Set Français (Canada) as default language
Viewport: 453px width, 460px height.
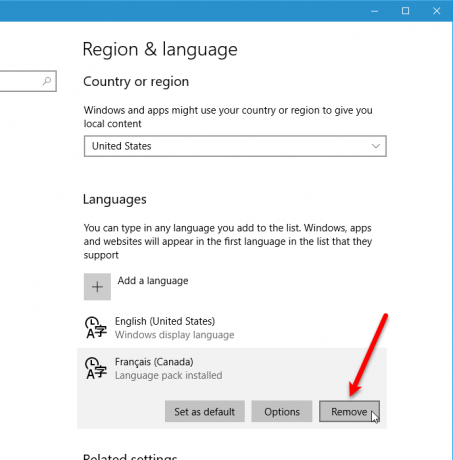[205, 412]
